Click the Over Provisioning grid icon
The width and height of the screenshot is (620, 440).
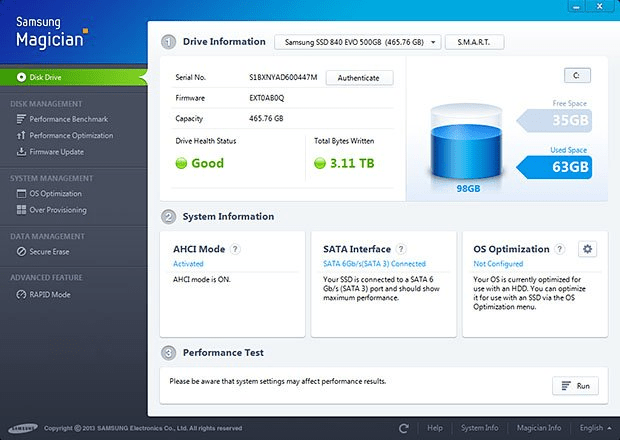[21, 210]
